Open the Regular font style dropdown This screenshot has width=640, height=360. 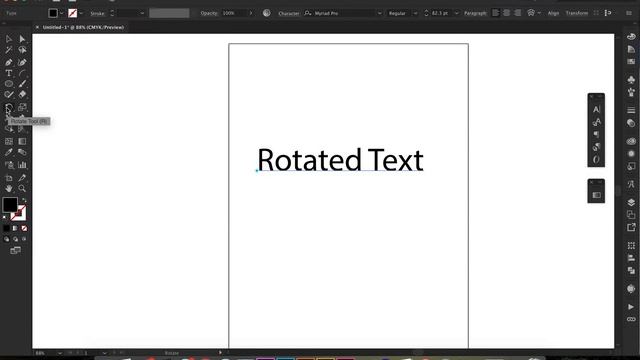point(416,13)
